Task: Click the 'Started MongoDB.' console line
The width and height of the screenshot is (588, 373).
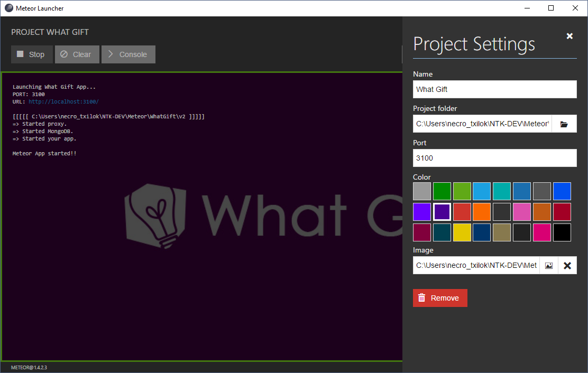Action: (43, 131)
